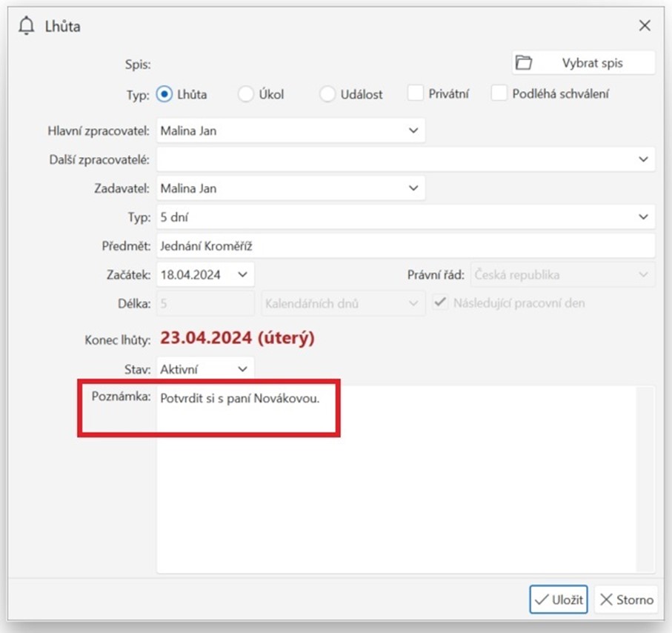Expand the Typ '5 dní' dropdown
Screen dimensions: 672x633
click(x=642, y=217)
